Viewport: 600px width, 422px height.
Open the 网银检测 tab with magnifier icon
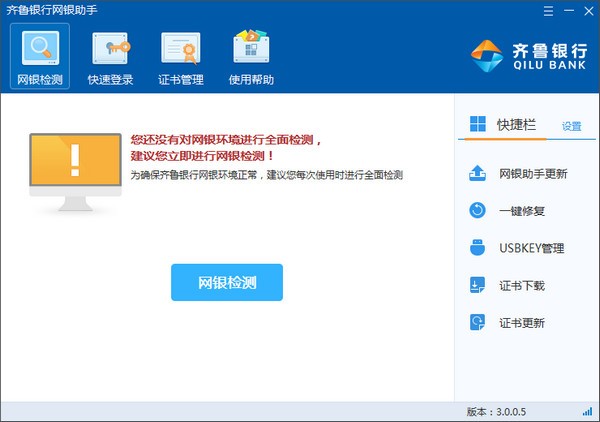click(40, 56)
